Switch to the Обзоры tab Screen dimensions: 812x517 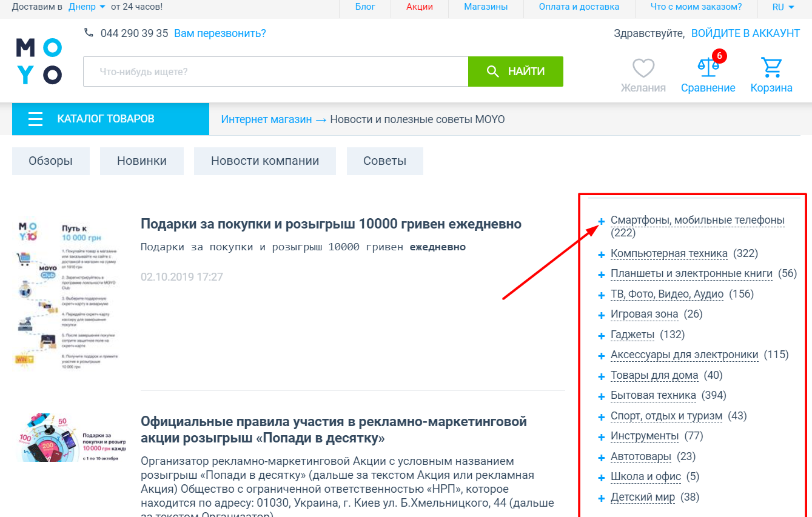(x=51, y=161)
